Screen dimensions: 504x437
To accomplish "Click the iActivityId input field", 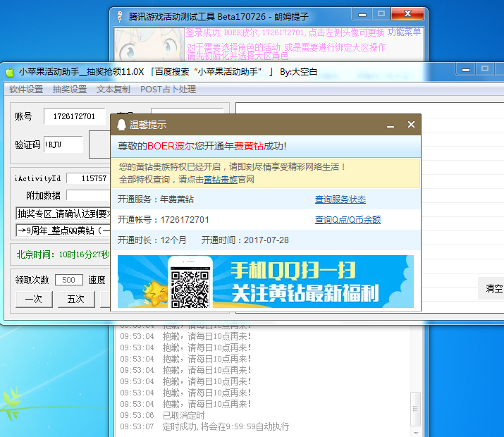I will tap(88, 178).
